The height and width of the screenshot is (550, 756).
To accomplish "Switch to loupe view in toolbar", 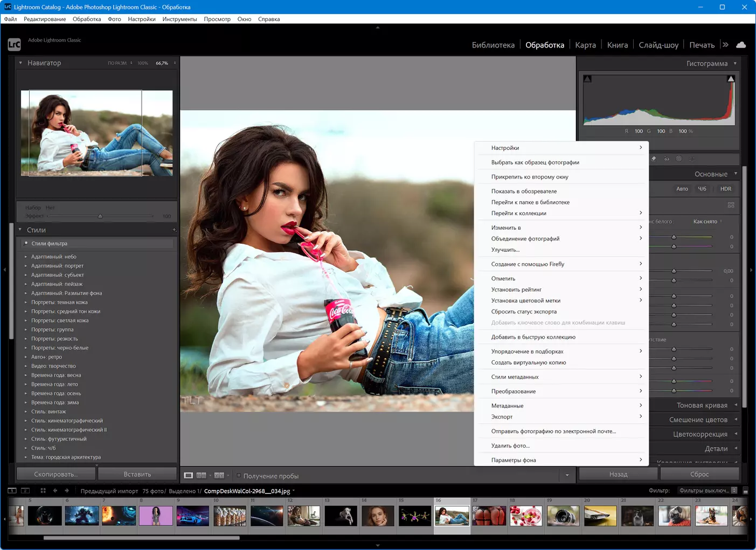I will pos(188,476).
